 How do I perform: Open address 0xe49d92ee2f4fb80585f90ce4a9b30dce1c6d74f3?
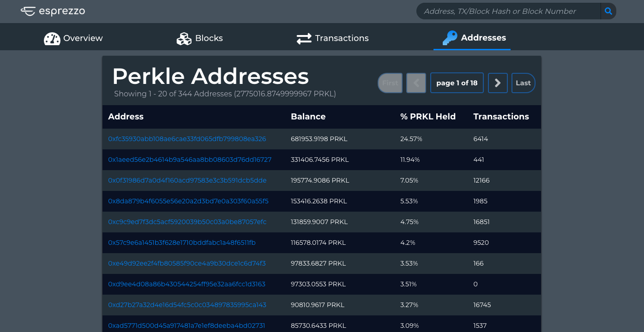pos(187,263)
